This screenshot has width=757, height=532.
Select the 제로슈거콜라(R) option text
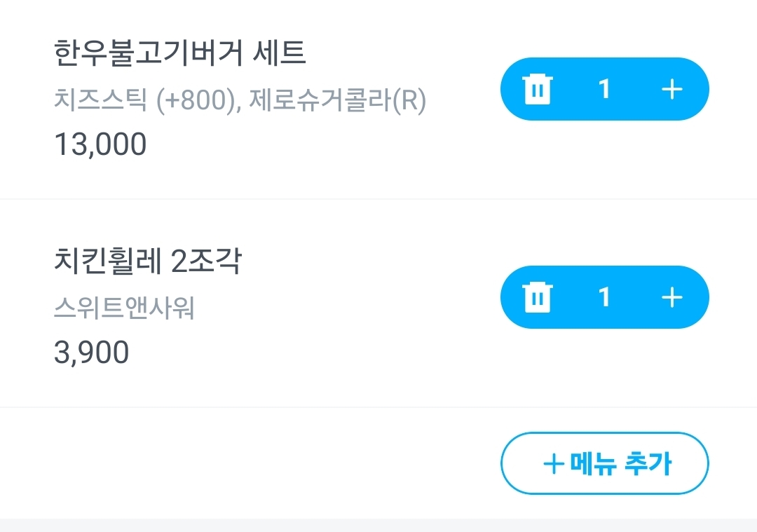[x=336, y=102]
